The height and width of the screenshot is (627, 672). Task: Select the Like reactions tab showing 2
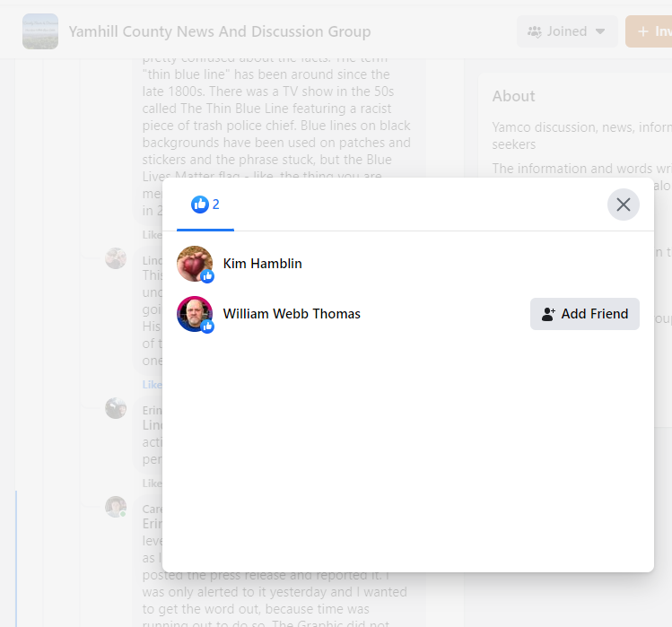click(x=205, y=205)
